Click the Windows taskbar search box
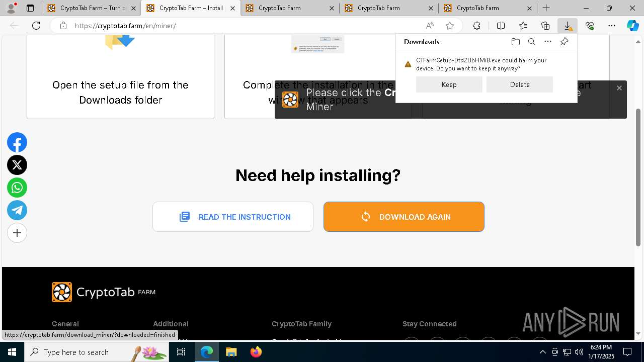Image resolution: width=644 pixels, height=362 pixels. point(97,352)
